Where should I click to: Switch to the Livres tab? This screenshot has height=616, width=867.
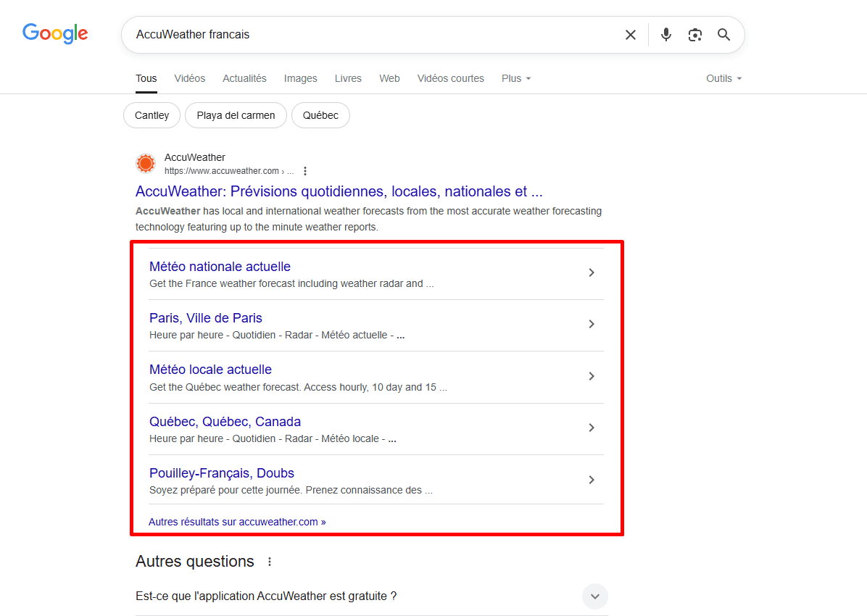(x=348, y=78)
